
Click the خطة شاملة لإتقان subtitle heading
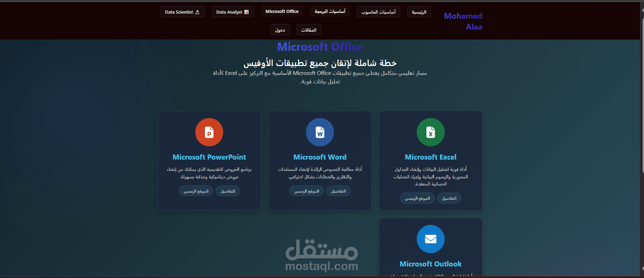[x=320, y=63]
